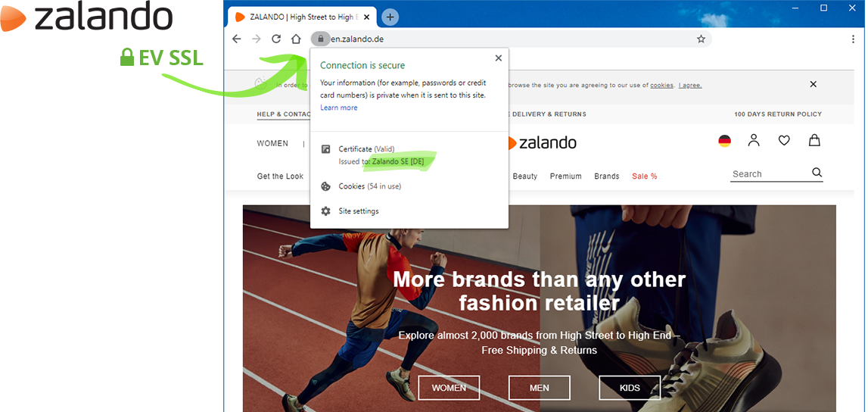Bookmark page with the star icon
Viewport: 868px width, 412px height.
pos(701,39)
